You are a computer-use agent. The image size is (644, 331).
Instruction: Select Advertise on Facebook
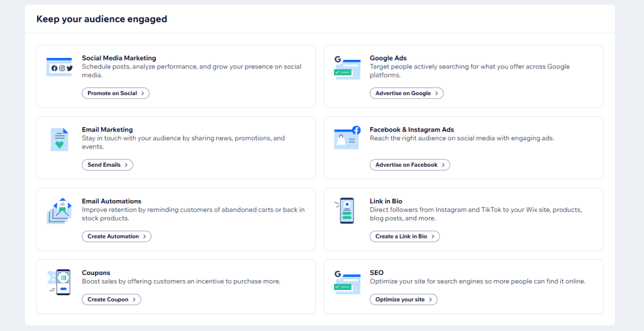409,165
